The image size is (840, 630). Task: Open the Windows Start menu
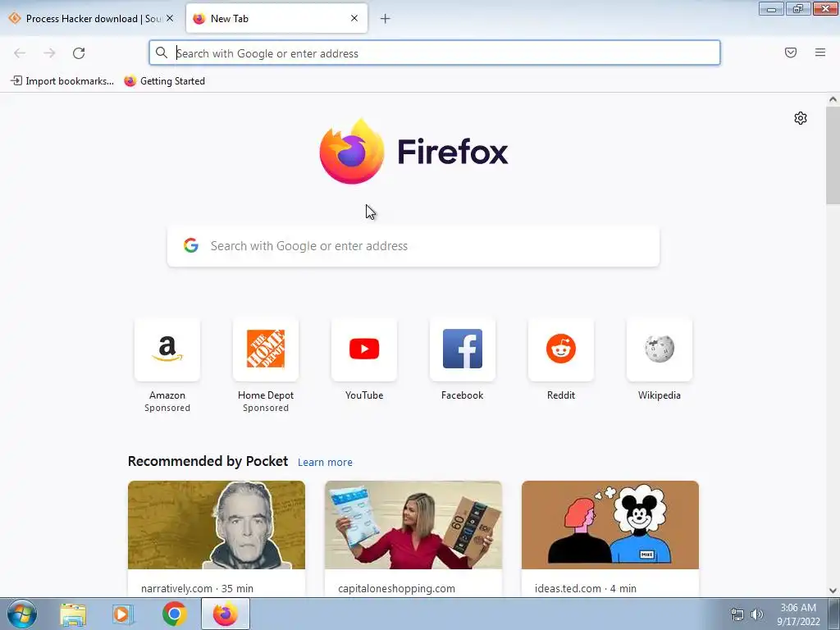click(x=22, y=614)
